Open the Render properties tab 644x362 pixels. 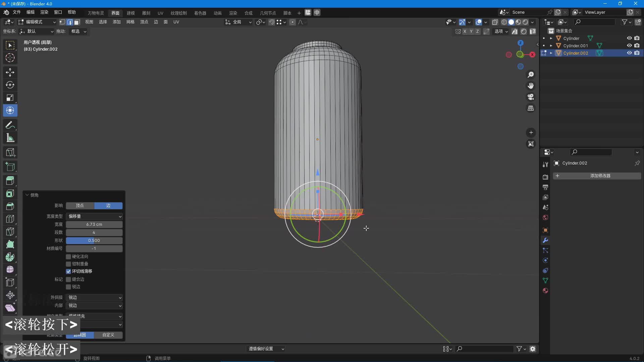[545, 177]
